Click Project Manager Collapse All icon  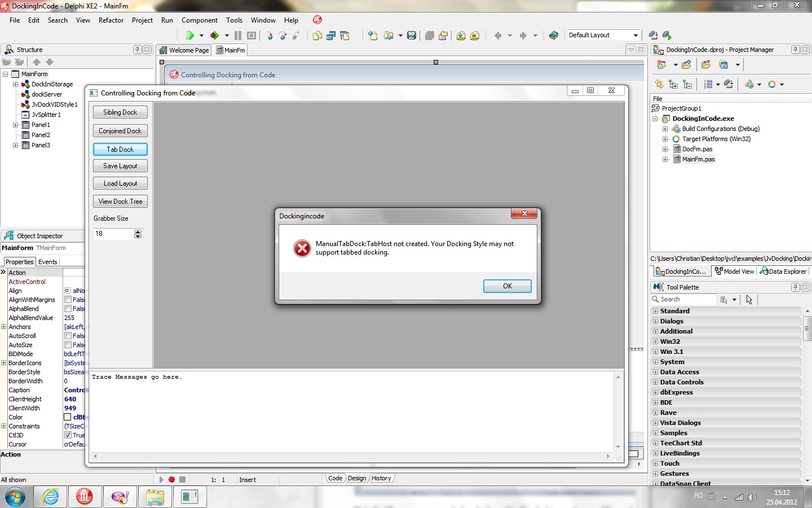tap(687, 84)
